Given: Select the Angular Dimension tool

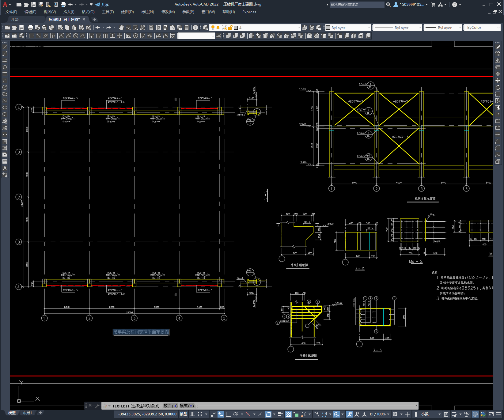Looking at the screenshot, I should 82,36.
